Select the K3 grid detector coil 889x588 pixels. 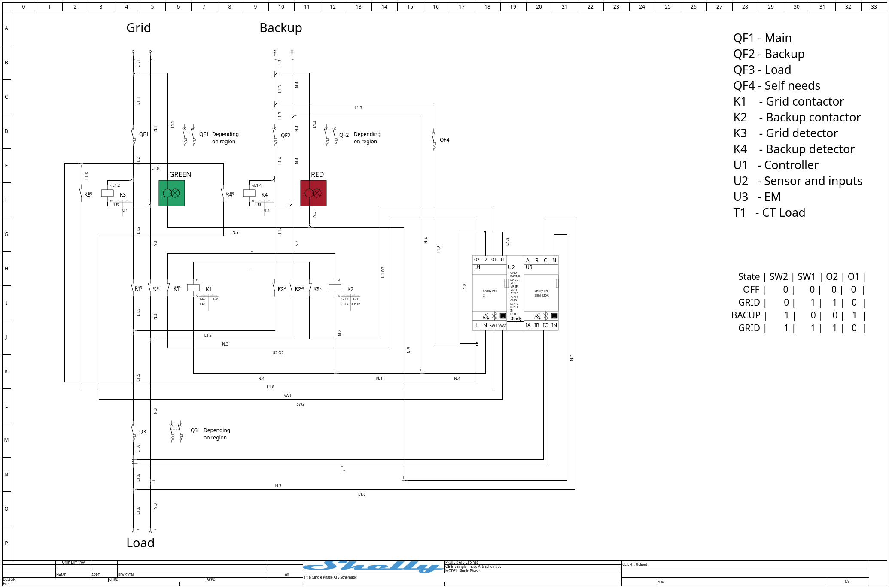107,193
